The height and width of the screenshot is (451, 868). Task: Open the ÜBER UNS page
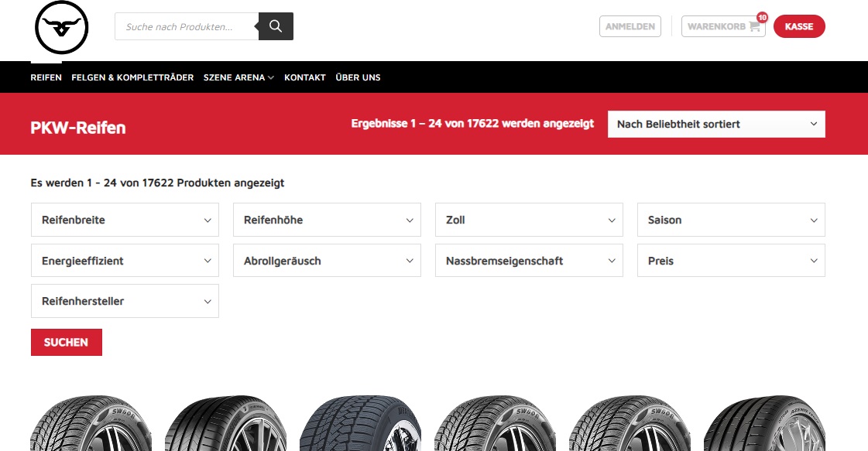point(359,77)
